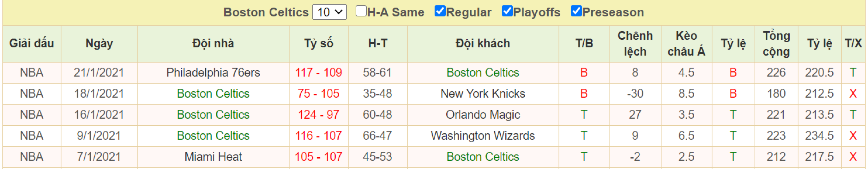The image size is (868, 169).
Task: Select the 105 - 107 score link
Action: click(318, 156)
